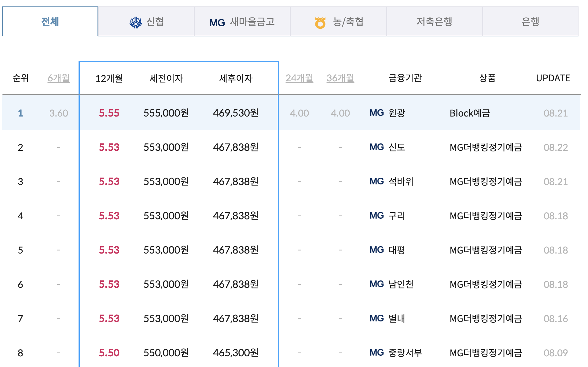Click the MG logo in 새마을금고 tab
588x367 pixels.
tap(217, 23)
